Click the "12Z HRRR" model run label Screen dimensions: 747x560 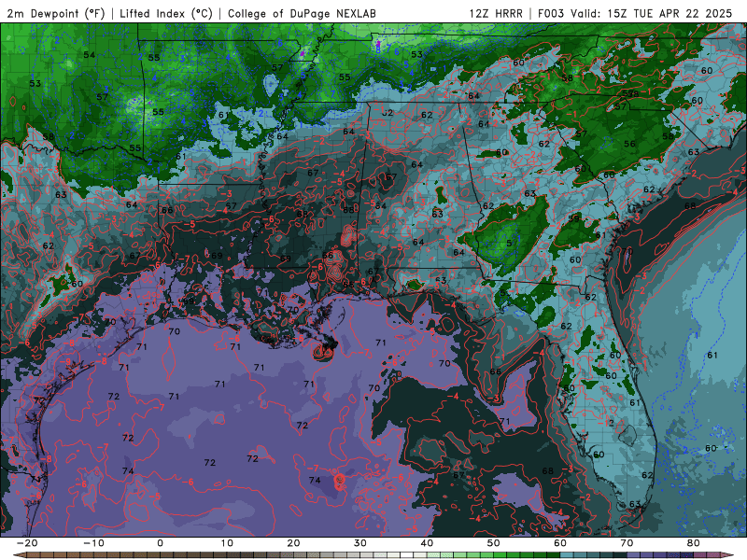[x=496, y=13]
